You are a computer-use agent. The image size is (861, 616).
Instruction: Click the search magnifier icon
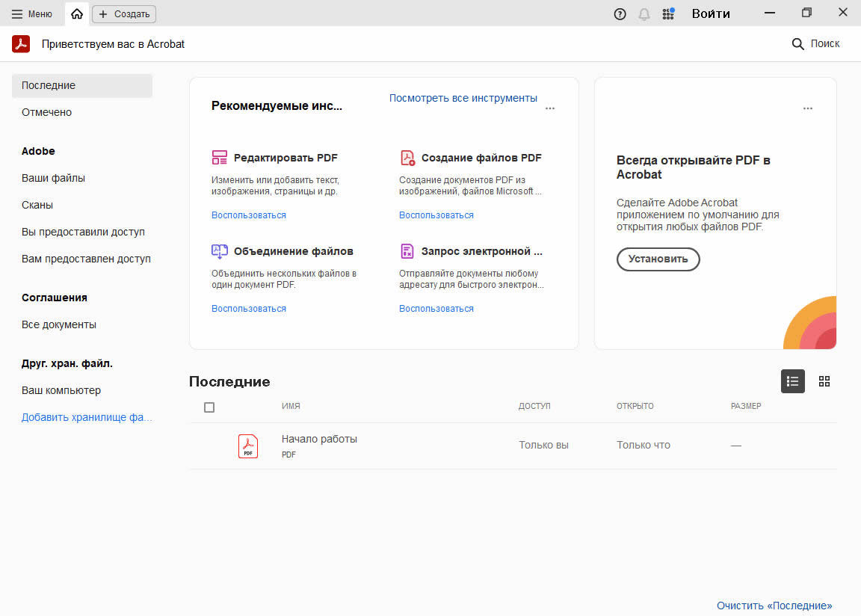tap(798, 44)
